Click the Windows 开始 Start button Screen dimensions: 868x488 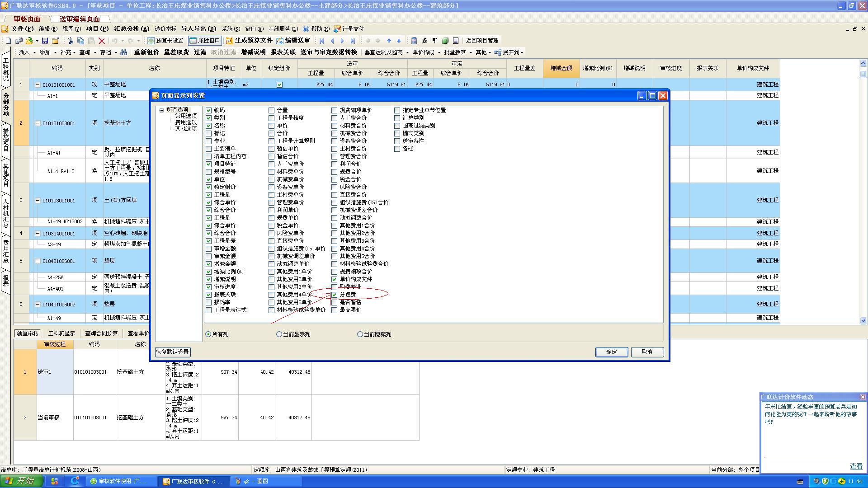click(x=21, y=481)
